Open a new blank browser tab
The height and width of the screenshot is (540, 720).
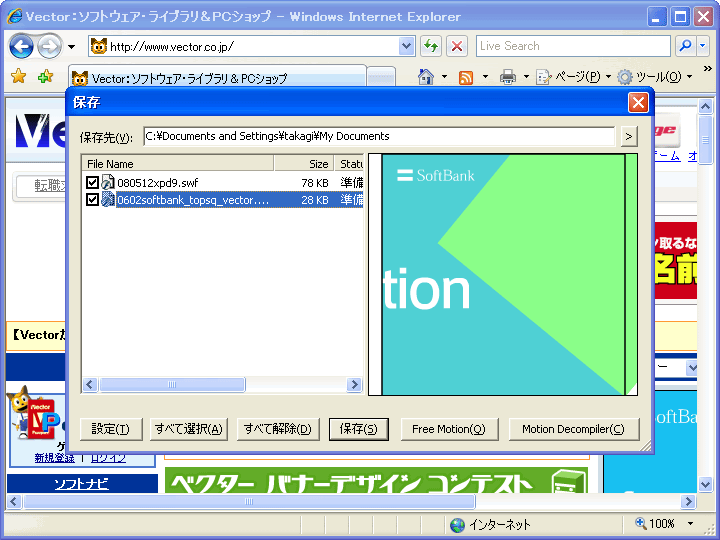tap(382, 77)
